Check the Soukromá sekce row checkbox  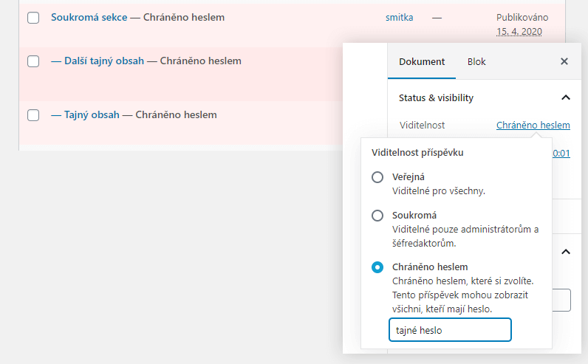[33, 18]
